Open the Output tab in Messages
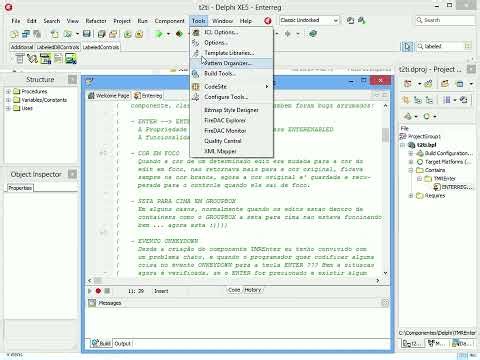Viewport: 480px width, 360px height. [x=123, y=343]
